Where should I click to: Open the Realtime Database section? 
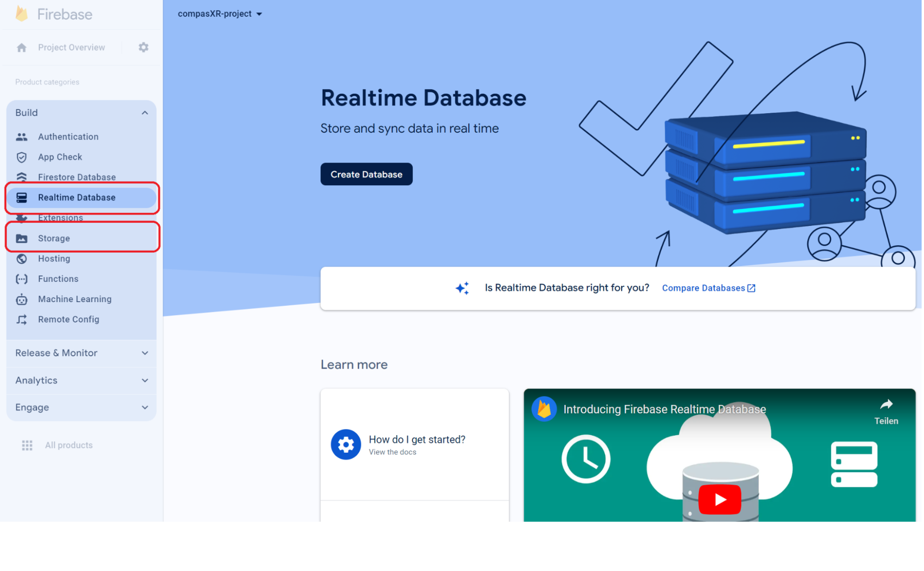pos(77,197)
